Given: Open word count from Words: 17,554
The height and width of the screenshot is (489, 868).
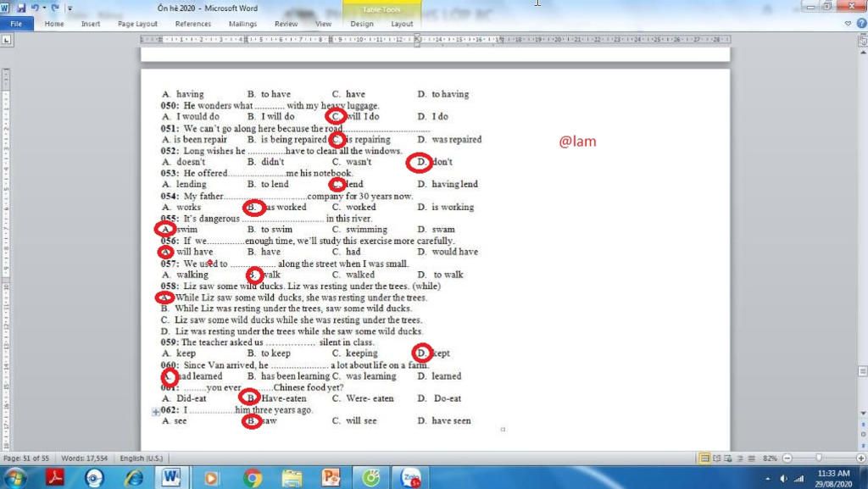Looking at the screenshot, I should tap(84, 458).
